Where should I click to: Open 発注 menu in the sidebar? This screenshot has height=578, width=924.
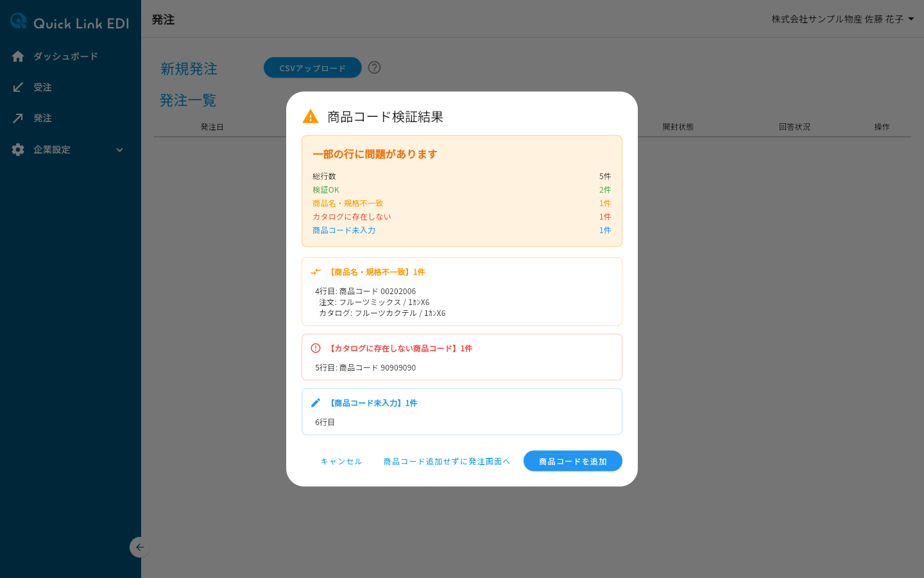71,118
